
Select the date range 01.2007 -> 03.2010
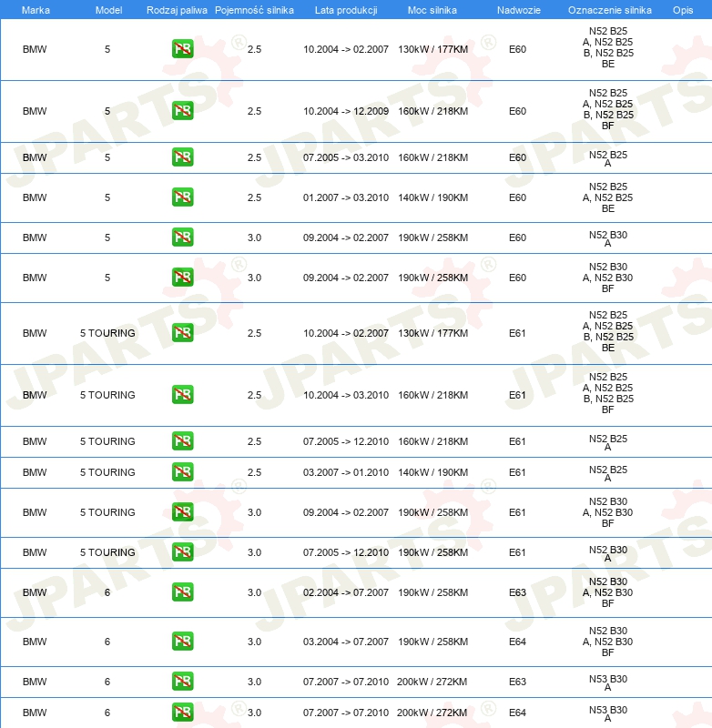(346, 197)
